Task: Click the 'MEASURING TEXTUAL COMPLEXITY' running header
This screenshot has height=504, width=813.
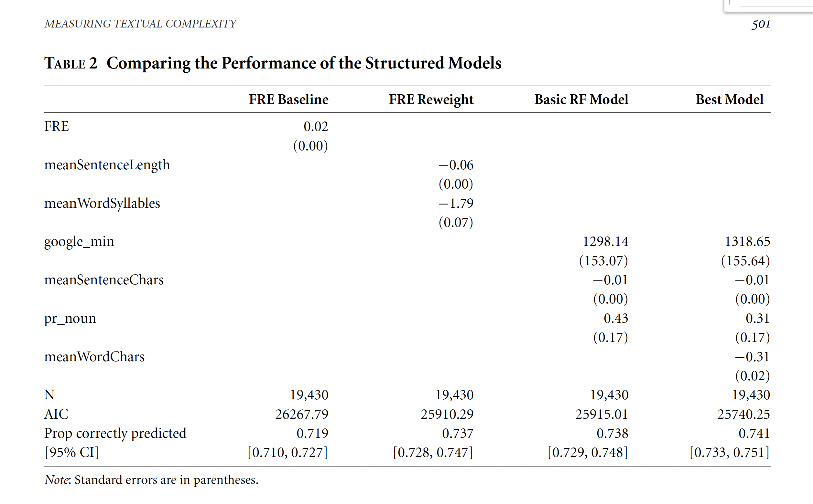Action: pos(140,24)
